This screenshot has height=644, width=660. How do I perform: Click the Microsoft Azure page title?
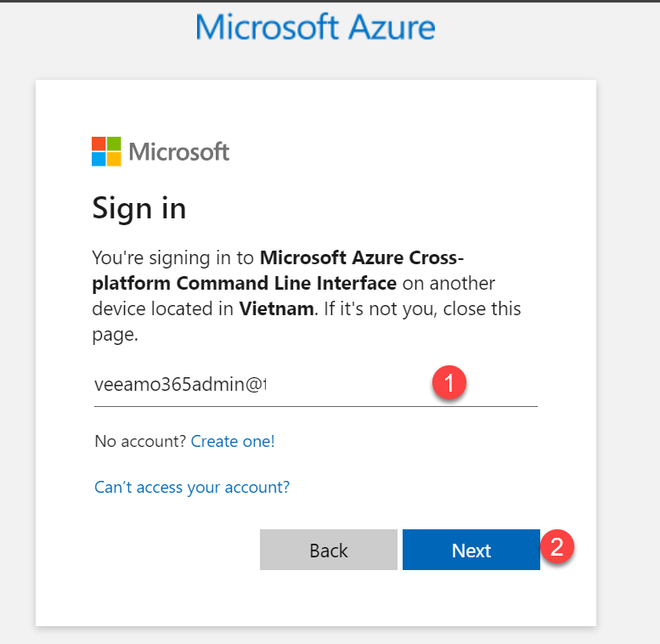(x=315, y=27)
